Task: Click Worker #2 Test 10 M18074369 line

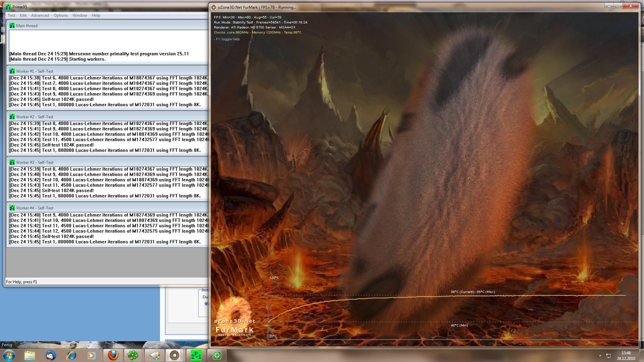Action: click(x=109, y=134)
